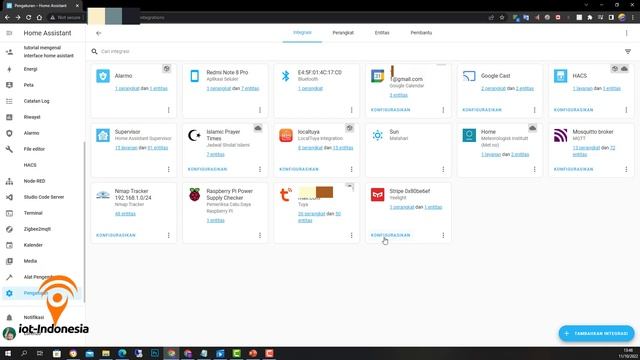Open Redmi Note 8 Pro's 7 entitas link
The height and width of the screenshot is (360, 640).
tap(250, 88)
